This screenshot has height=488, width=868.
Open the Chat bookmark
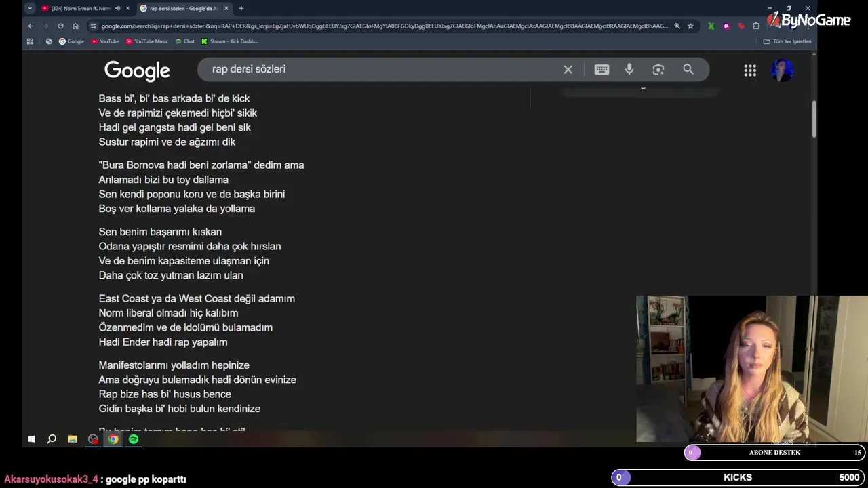[x=184, y=41]
